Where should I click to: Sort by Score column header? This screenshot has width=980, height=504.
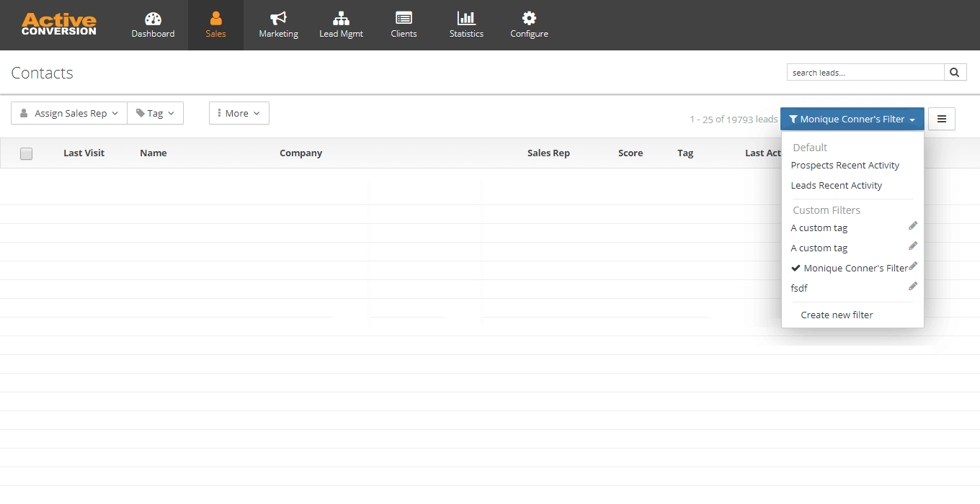click(631, 153)
